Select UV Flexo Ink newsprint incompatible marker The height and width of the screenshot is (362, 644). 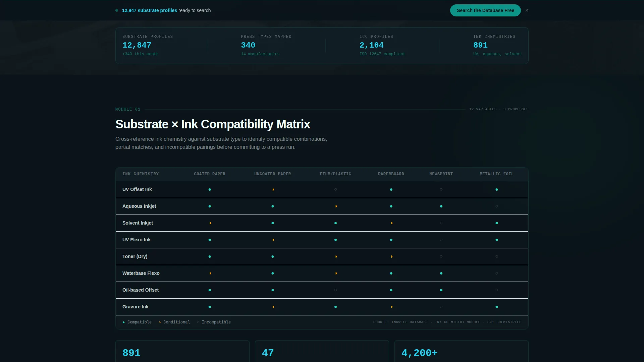(441, 240)
